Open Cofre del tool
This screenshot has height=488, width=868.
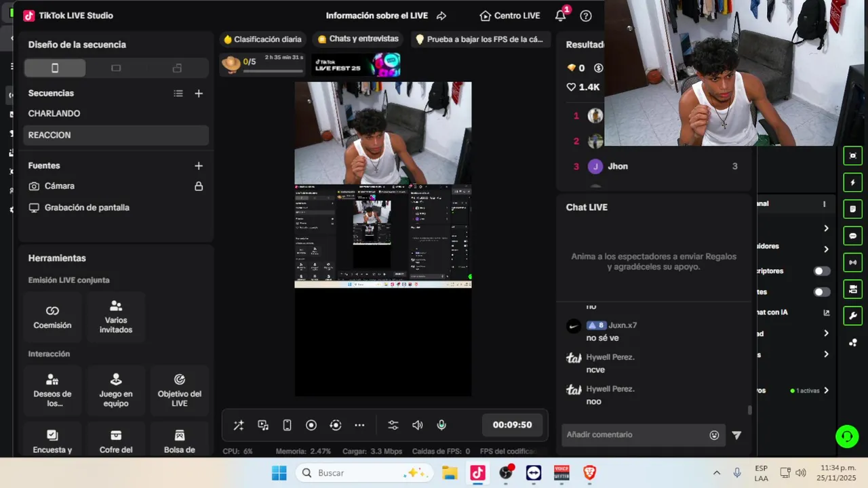click(116, 441)
